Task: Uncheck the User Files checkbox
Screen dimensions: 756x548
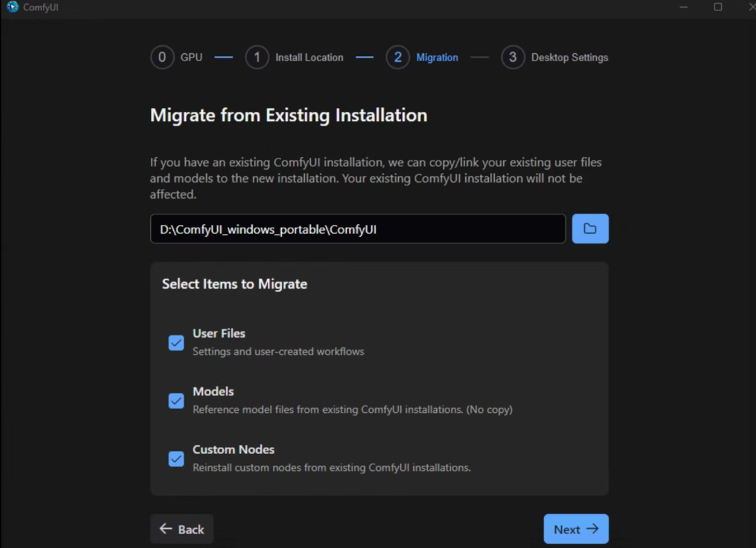Action: click(x=176, y=342)
